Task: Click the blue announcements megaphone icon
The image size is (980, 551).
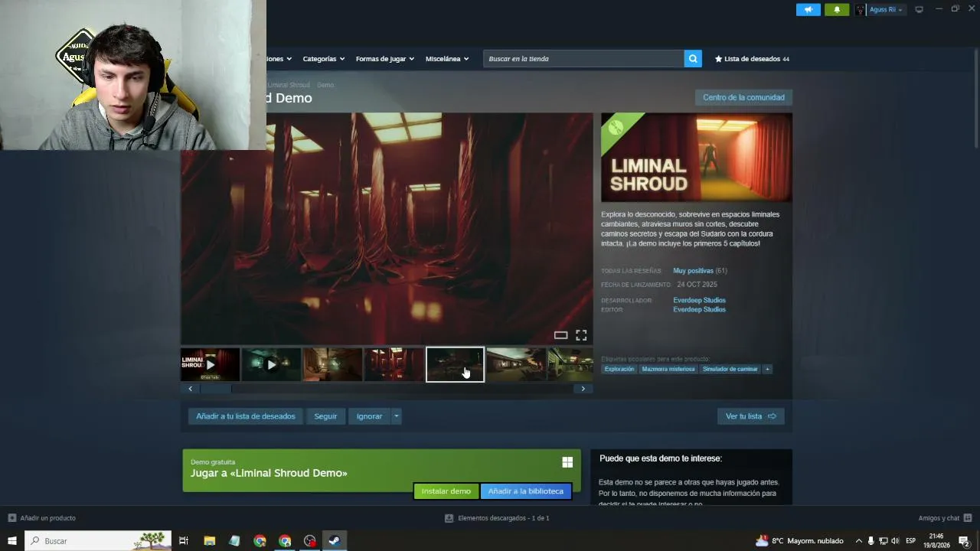Action: click(x=808, y=10)
